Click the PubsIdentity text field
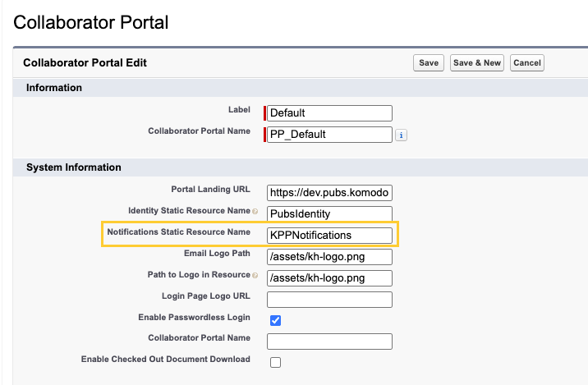This screenshot has width=588, height=385. point(330,213)
